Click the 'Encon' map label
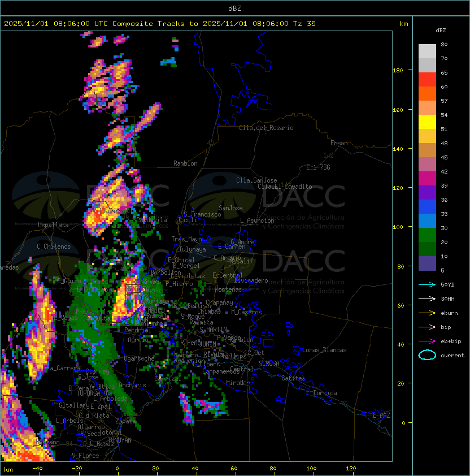This screenshot has height=476, width=470. click(x=339, y=143)
